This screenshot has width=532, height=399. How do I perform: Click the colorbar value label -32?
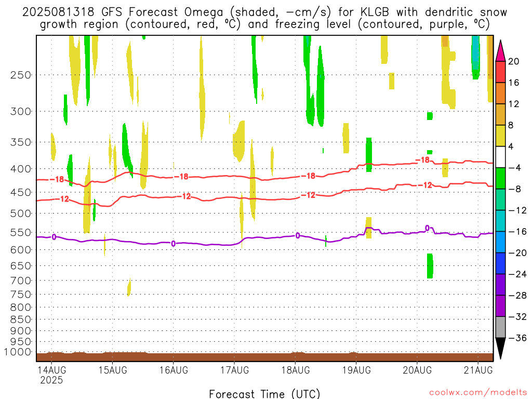coord(517,316)
